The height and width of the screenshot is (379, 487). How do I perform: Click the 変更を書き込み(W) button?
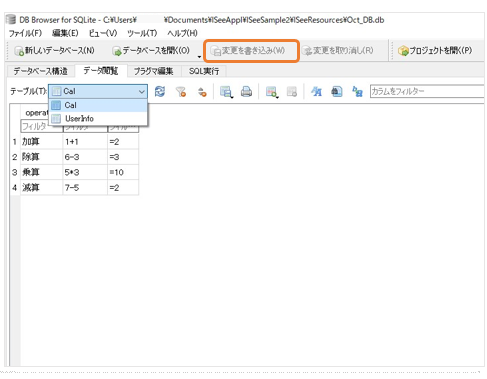pyautogui.click(x=251, y=51)
